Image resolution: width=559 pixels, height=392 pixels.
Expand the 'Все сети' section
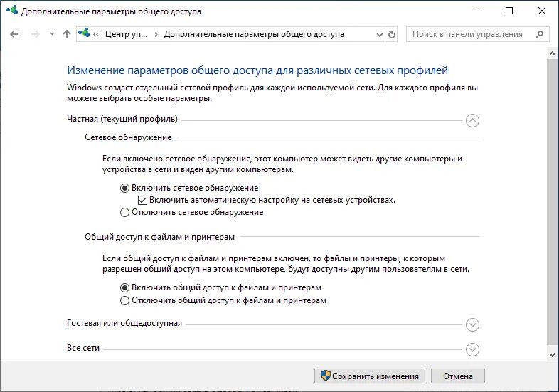[472, 349]
